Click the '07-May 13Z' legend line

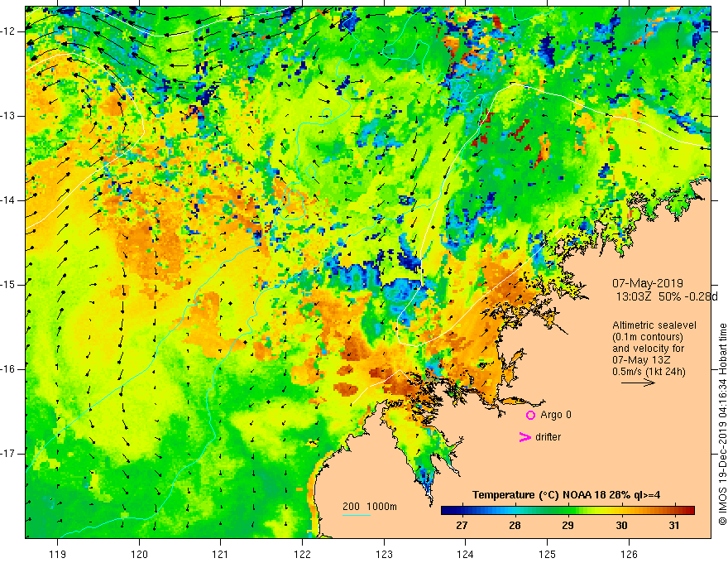[x=641, y=360]
